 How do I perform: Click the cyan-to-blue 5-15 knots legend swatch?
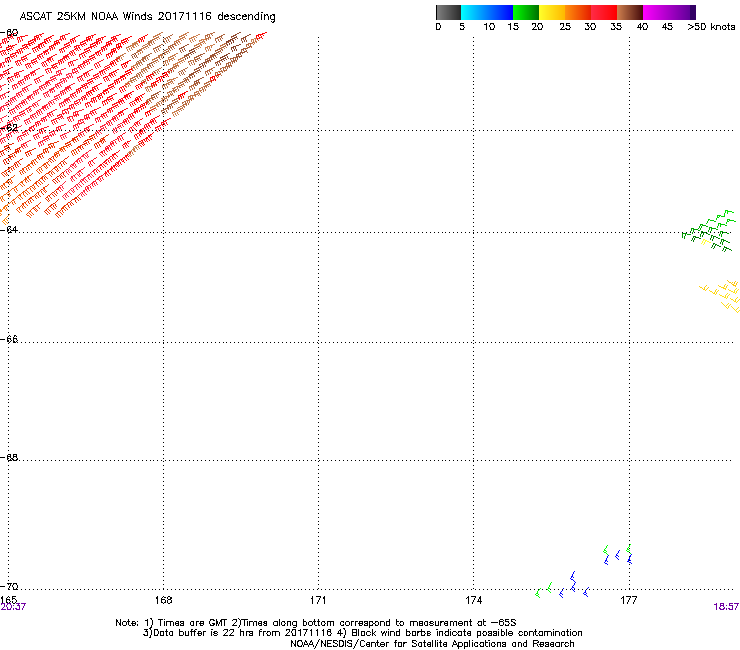coord(487,12)
